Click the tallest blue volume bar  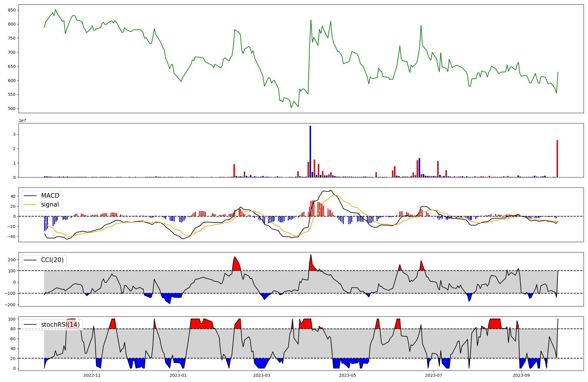tap(310, 151)
